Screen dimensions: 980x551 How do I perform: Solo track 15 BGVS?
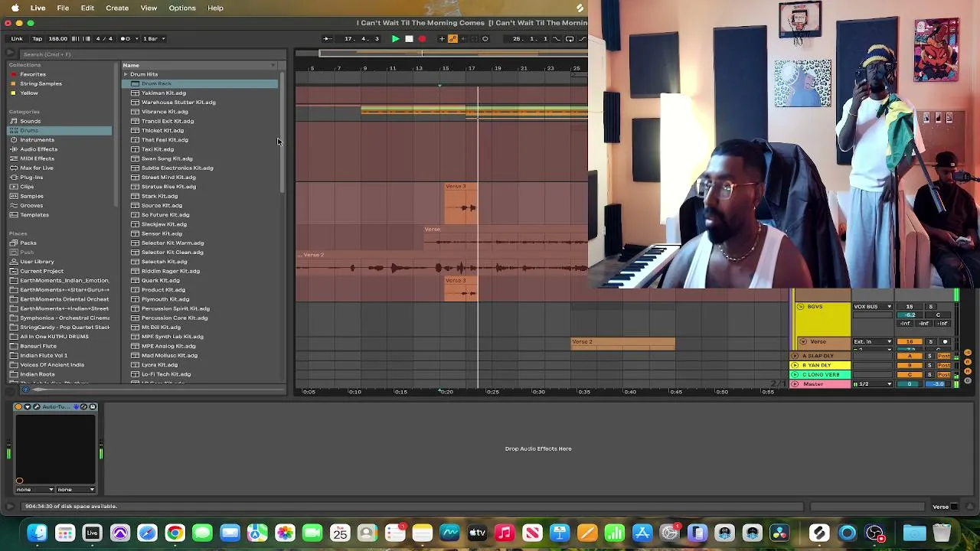pos(931,307)
